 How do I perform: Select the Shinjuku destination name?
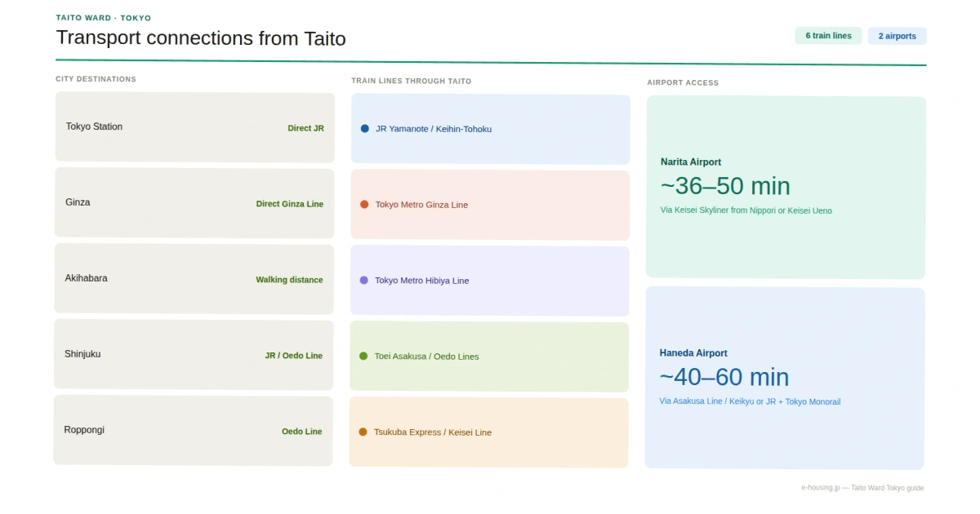(x=82, y=354)
